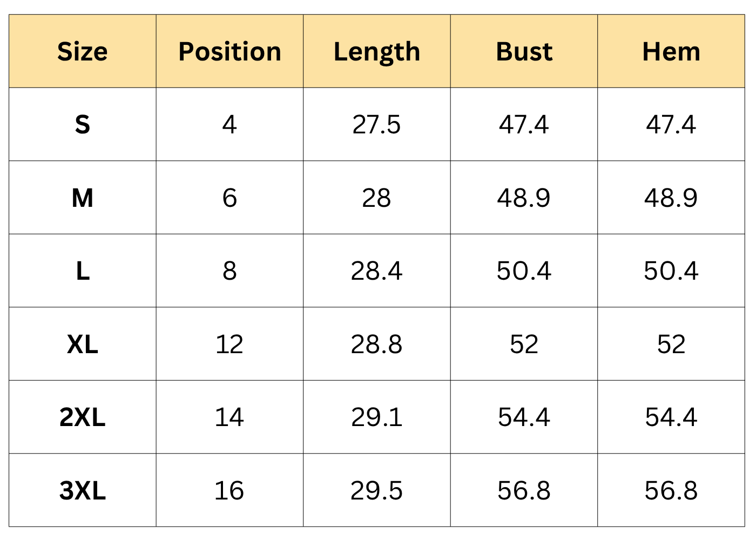The image size is (756, 540).
Task: Click Position value 16 for 3XL
Action: tap(230, 490)
